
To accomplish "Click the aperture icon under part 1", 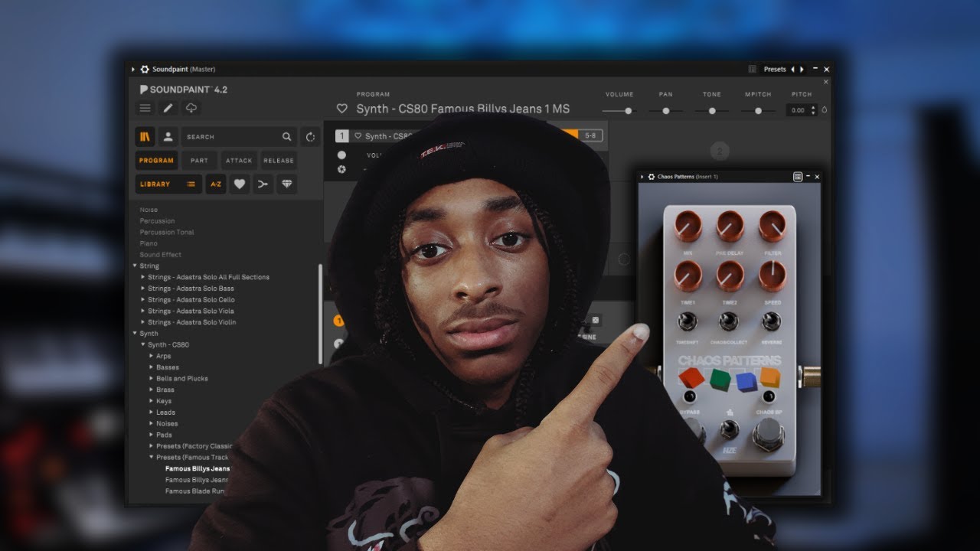I will tap(341, 169).
